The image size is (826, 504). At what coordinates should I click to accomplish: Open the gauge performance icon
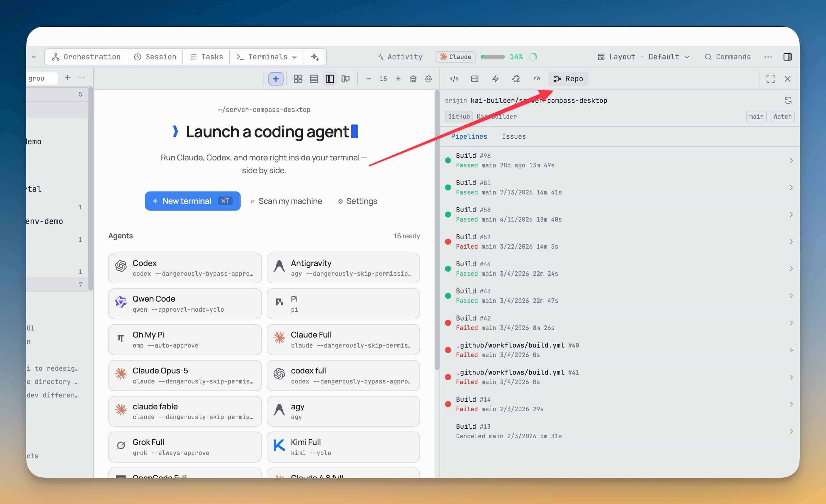[x=537, y=79]
